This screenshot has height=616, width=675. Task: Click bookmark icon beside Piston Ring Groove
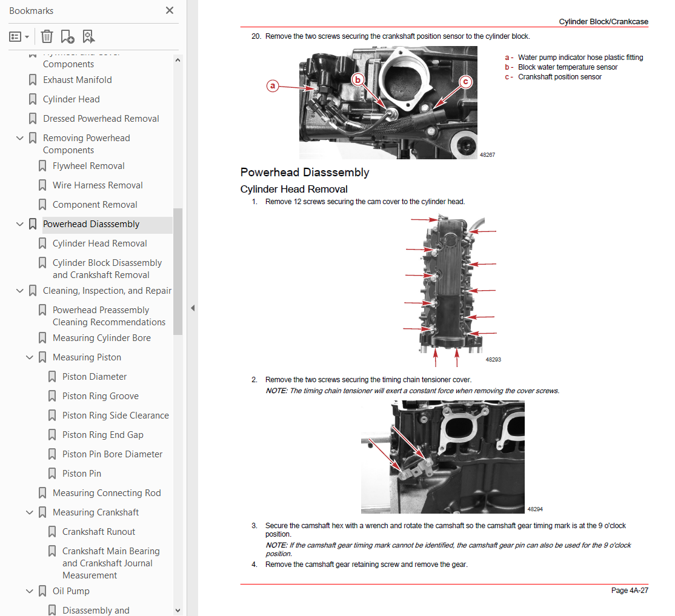coord(52,396)
